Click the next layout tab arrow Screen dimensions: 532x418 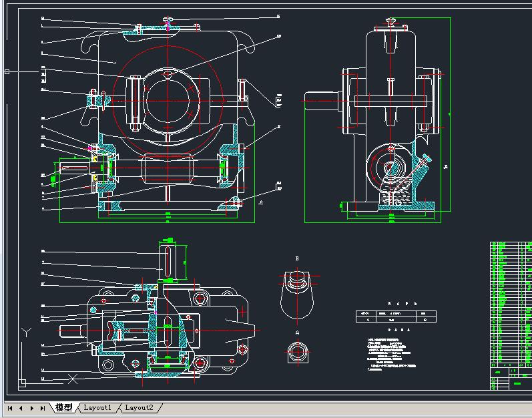(32, 408)
